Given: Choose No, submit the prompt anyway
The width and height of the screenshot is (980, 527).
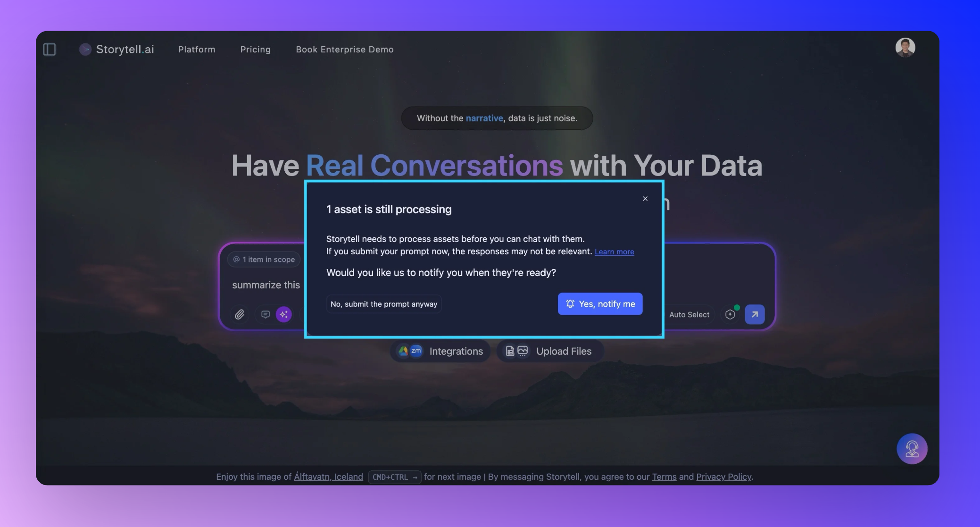Looking at the screenshot, I should click(384, 304).
